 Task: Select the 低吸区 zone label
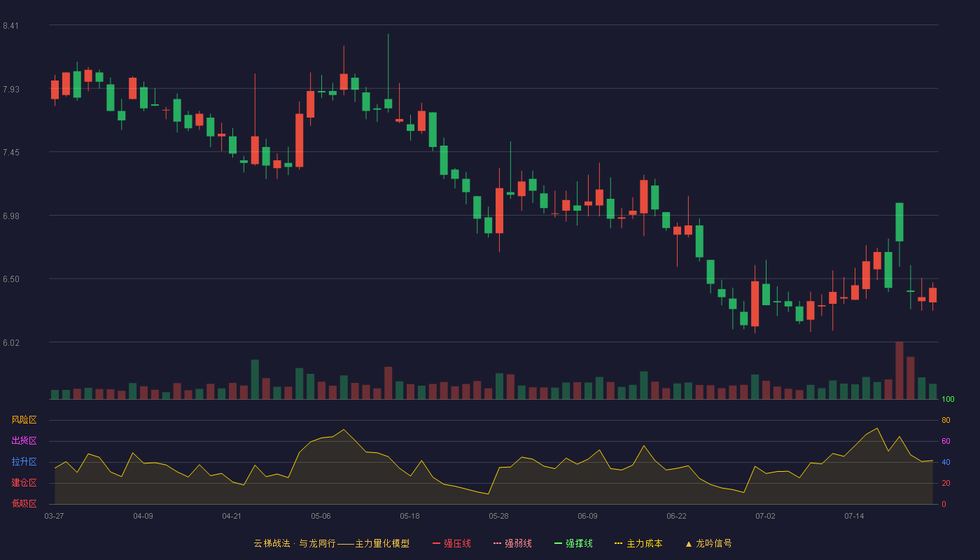click(x=24, y=504)
